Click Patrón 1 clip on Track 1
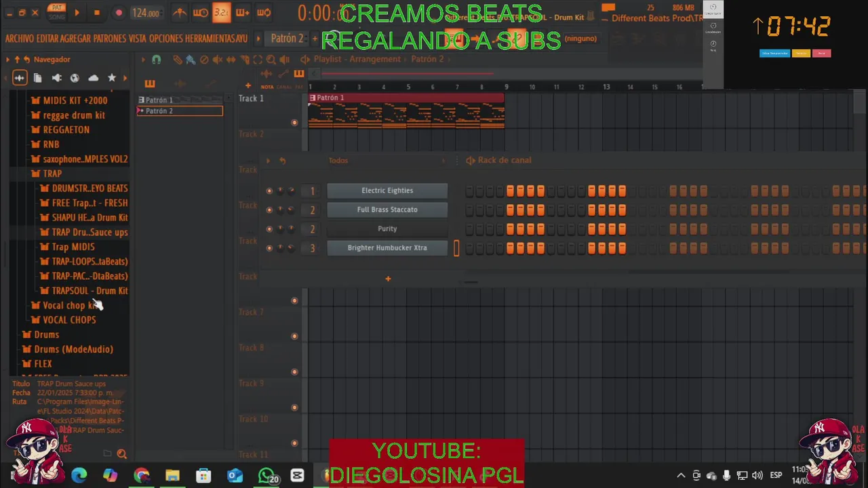 click(406, 110)
